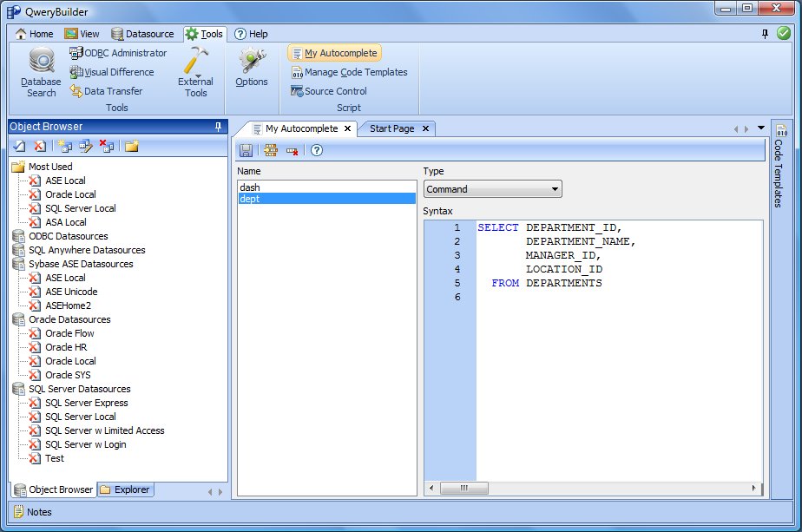Image resolution: width=802 pixels, height=532 pixels.
Task: Close the Start Page tab
Action: (x=425, y=128)
